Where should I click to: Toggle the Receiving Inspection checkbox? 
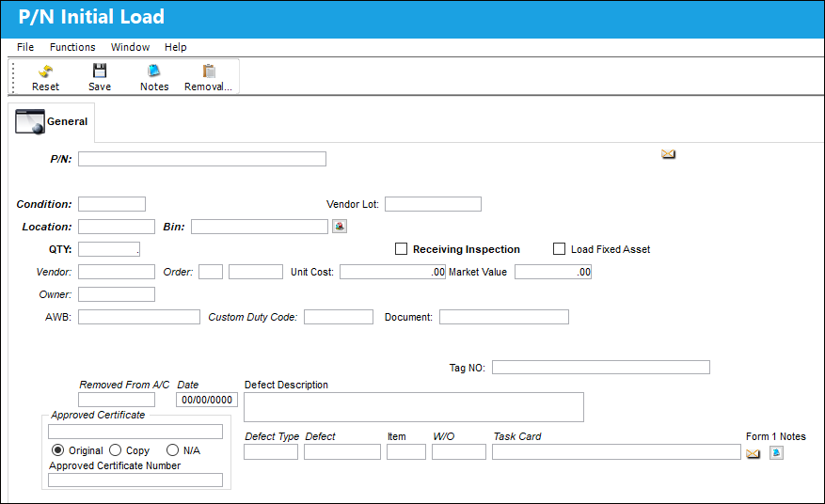click(401, 249)
